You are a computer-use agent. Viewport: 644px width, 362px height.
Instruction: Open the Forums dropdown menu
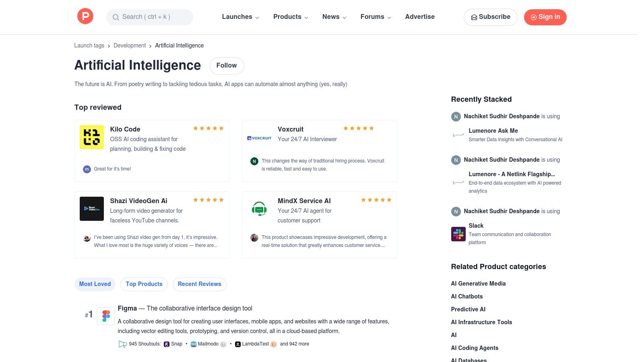tap(376, 17)
